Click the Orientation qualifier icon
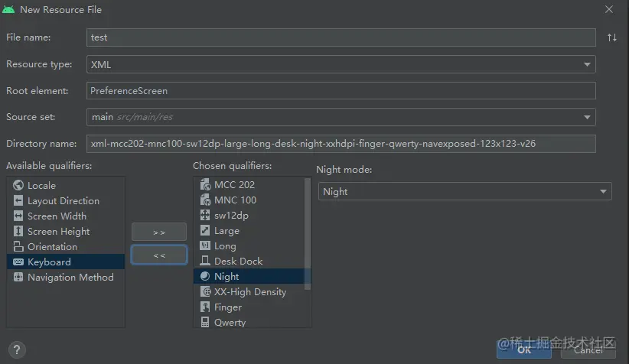The height and width of the screenshot is (364, 629). pyautogui.click(x=18, y=246)
